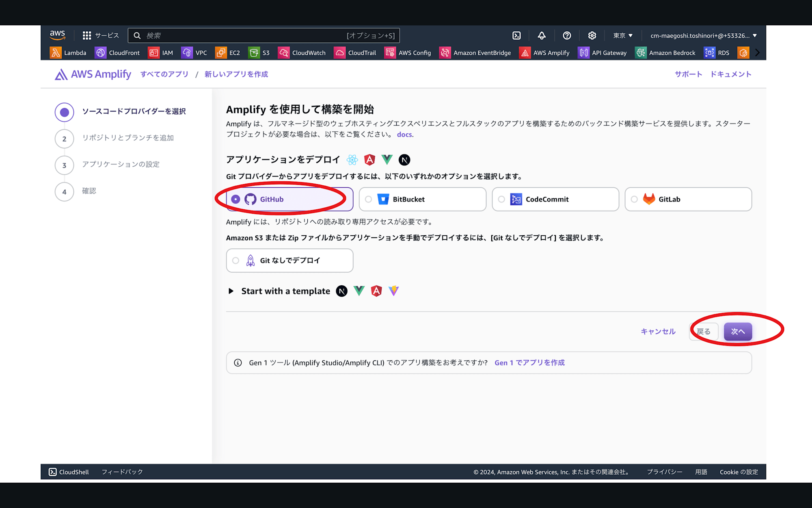This screenshot has width=812, height=508.
Task: Open Cookie の設定 footer link
Action: pyautogui.click(x=739, y=472)
